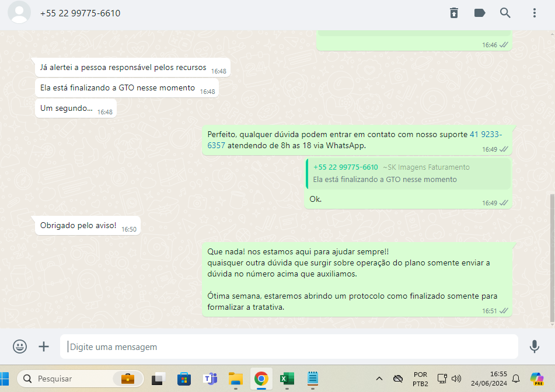This screenshot has height=392, width=555.
Task: Click the cloud sync off tray icon
Action: (x=398, y=379)
